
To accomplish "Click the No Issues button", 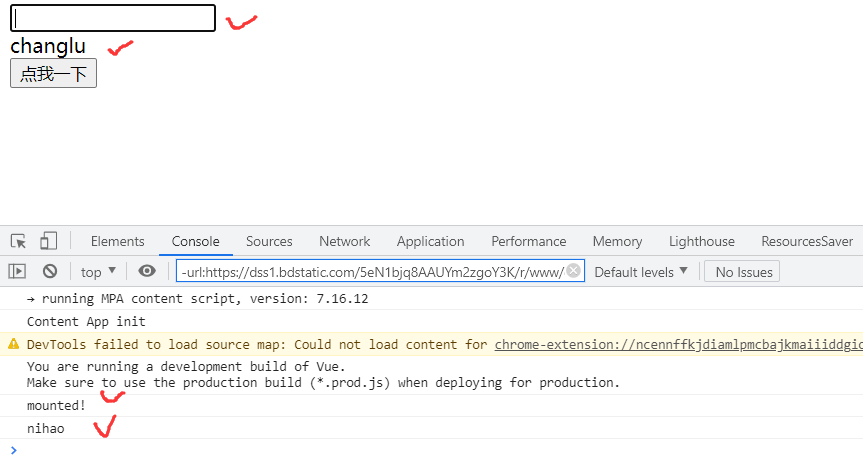I will tap(744, 272).
